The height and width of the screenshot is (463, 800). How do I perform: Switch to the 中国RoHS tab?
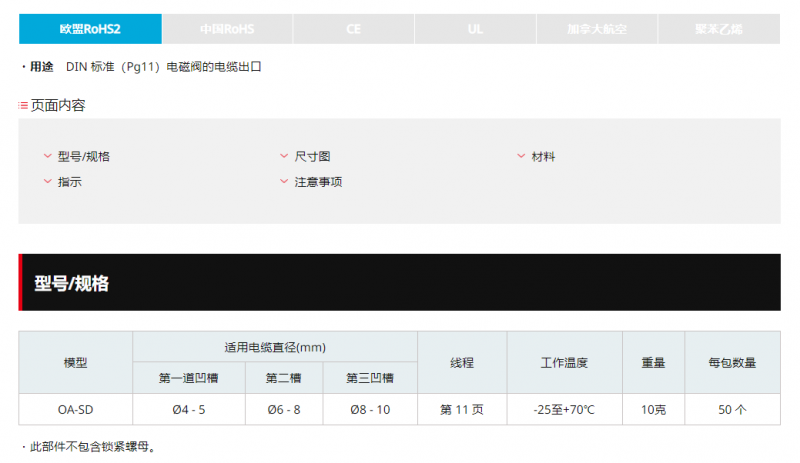tap(227, 29)
